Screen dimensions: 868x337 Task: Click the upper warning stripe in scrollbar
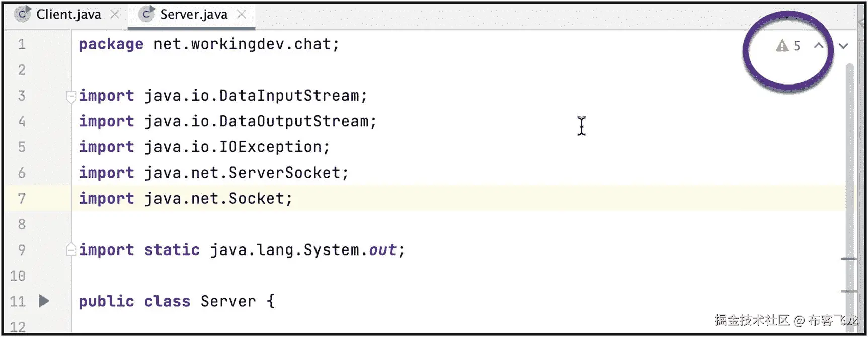click(849, 259)
